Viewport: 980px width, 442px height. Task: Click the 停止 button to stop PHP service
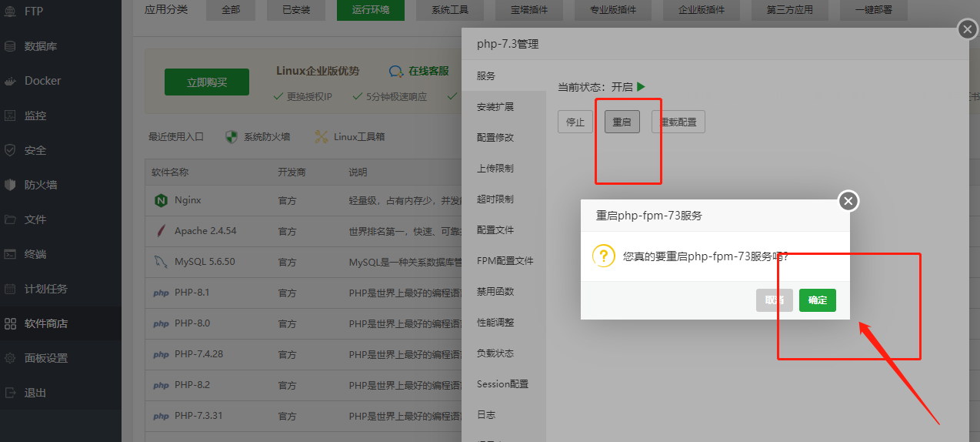pos(575,122)
